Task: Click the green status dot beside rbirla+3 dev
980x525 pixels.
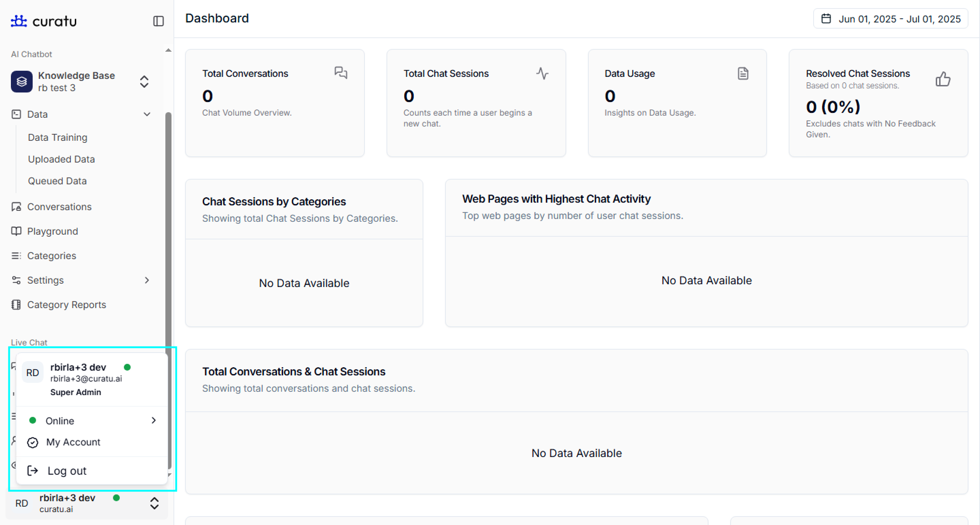Action: pos(128,367)
